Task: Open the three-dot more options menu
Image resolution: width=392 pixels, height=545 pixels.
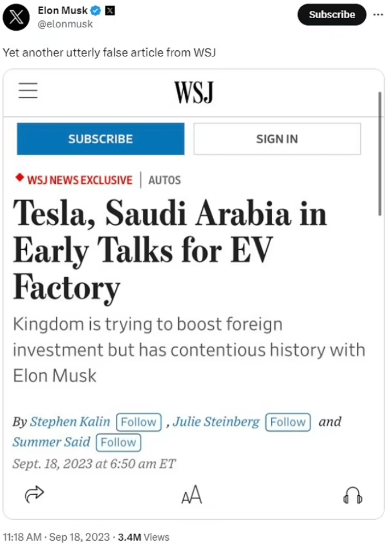Action: 378,15
